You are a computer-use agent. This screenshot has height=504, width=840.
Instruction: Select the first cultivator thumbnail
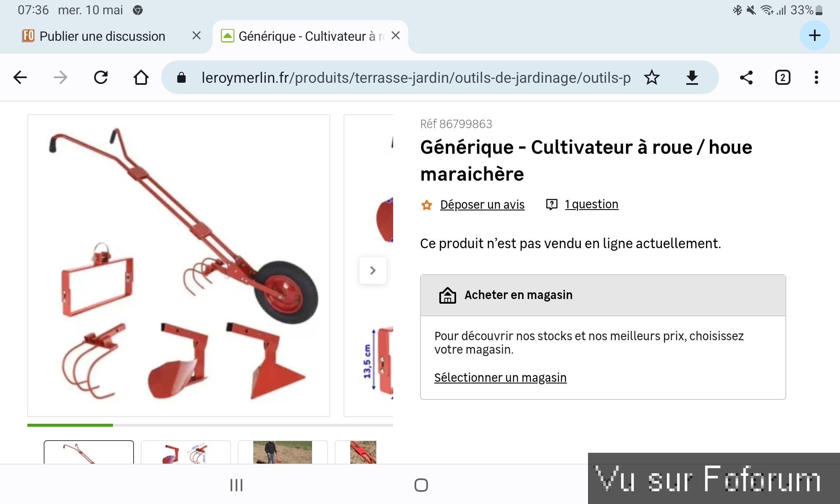89,452
